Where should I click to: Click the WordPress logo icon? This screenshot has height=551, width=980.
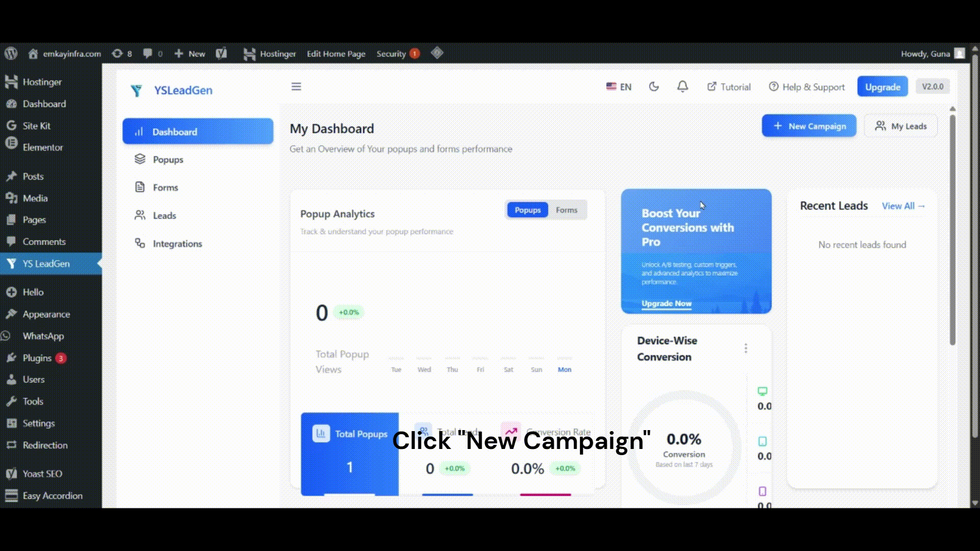pos(11,54)
